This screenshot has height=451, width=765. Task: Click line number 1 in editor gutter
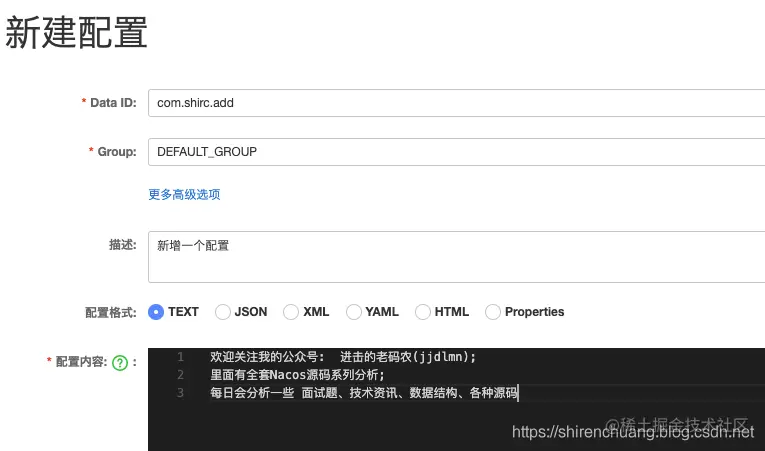tap(181, 357)
